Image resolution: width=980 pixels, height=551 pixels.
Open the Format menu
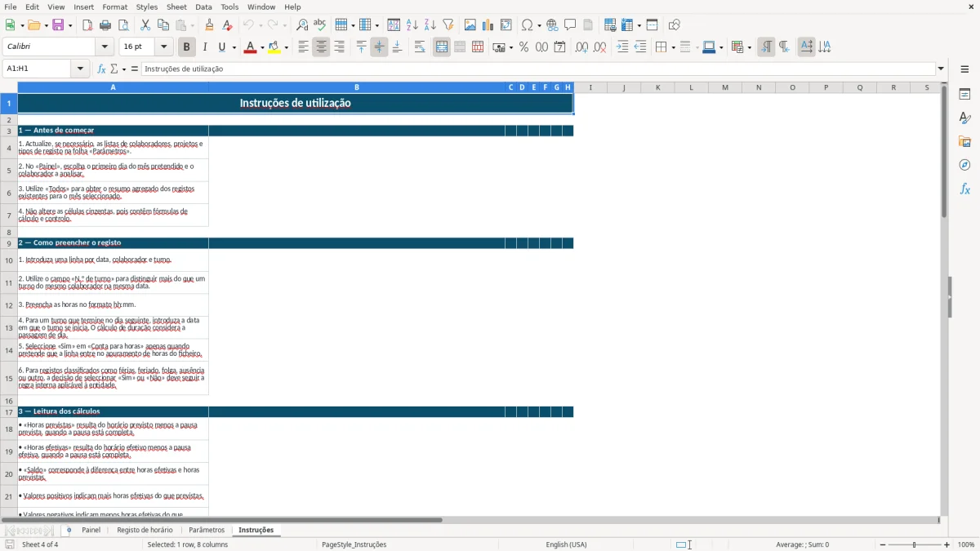pos(114,7)
